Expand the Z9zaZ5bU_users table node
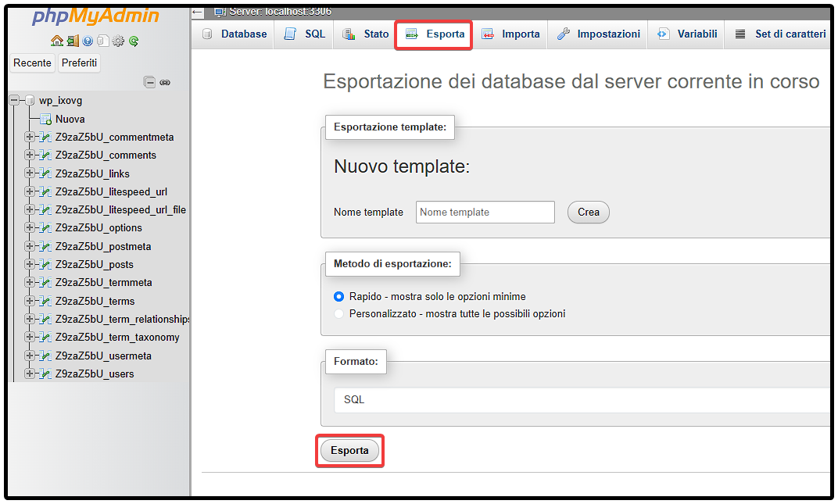Screen dimensions: 838x504 [30, 374]
